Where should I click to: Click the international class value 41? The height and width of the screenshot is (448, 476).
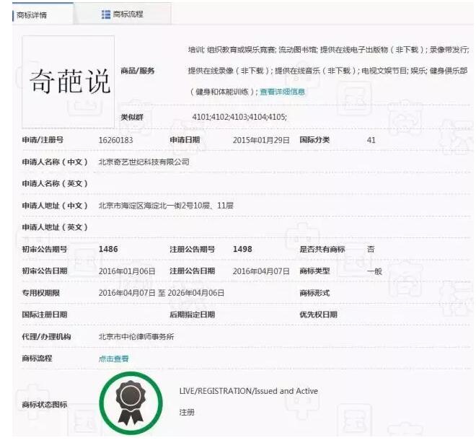[x=371, y=141]
